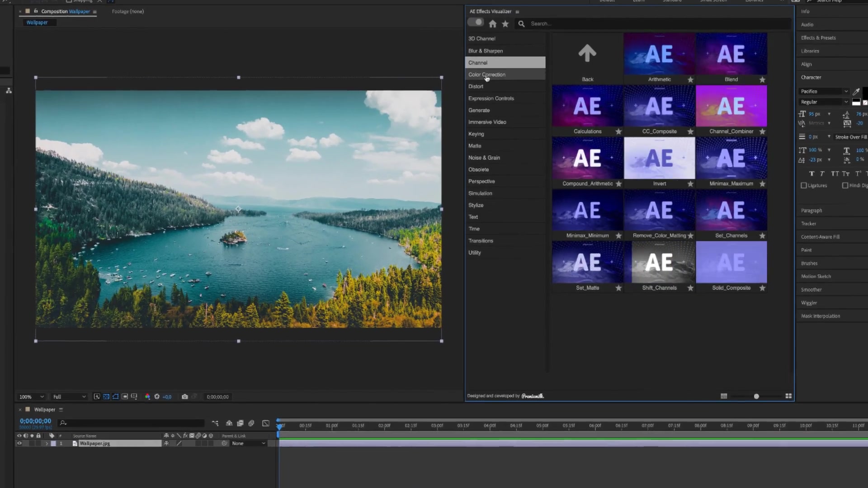Click the AE Effects Visualizer home icon
868x488 pixels.
pos(492,23)
